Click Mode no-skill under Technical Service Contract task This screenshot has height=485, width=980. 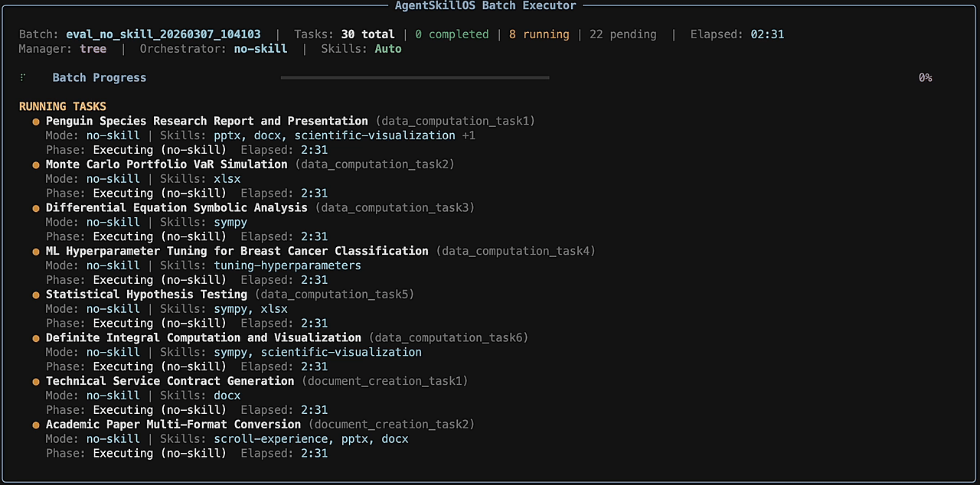point(93,395)
